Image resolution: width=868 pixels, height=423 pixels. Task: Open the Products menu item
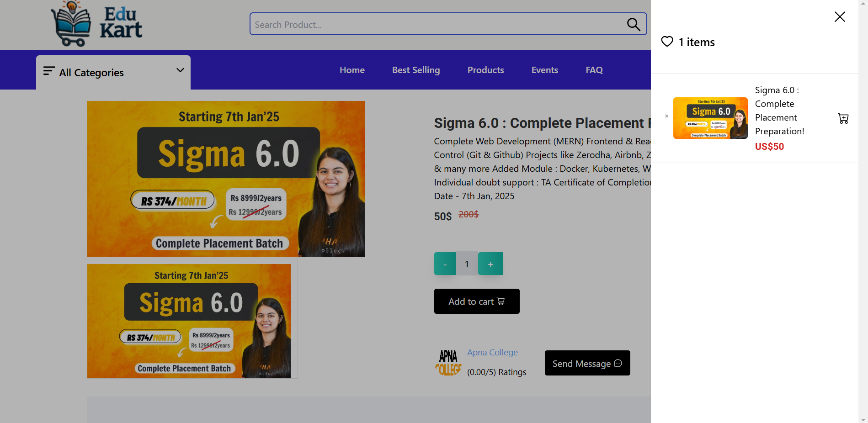coord(485,70)
